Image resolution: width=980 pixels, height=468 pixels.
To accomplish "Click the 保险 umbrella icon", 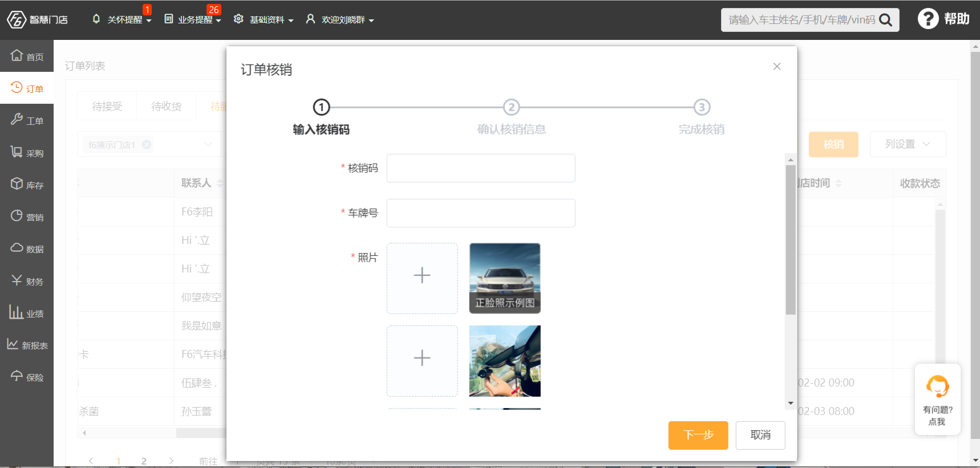I will (x=17, y=376).
